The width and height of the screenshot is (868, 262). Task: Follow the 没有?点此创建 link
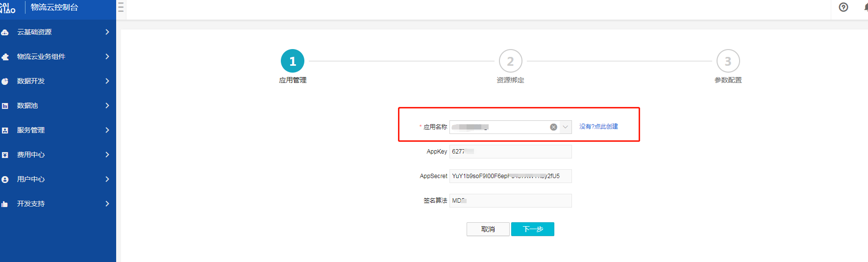pyautogui.click(x=598, y=127)
